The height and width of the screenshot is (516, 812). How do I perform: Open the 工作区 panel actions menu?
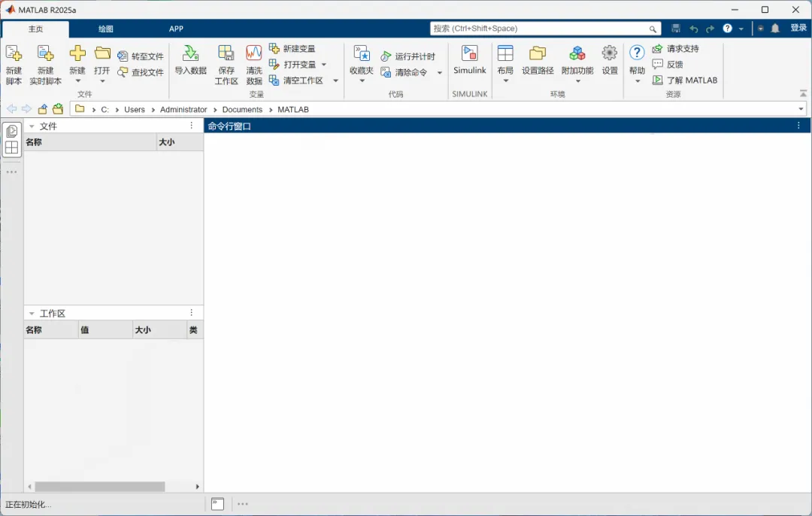[x=191, y=312]
